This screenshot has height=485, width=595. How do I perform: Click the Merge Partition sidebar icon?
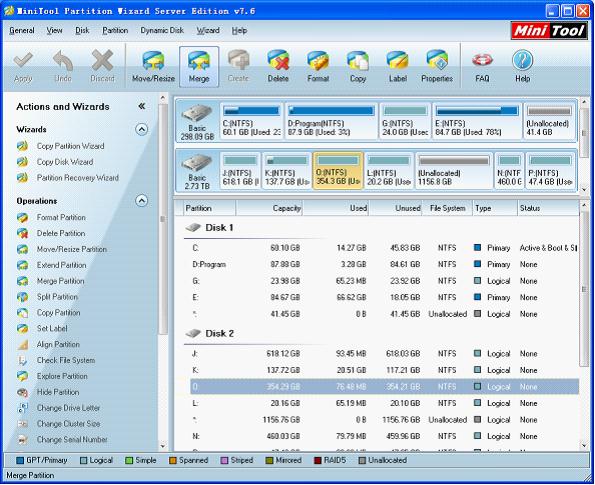pyautogui.click(x=23, y=281)
